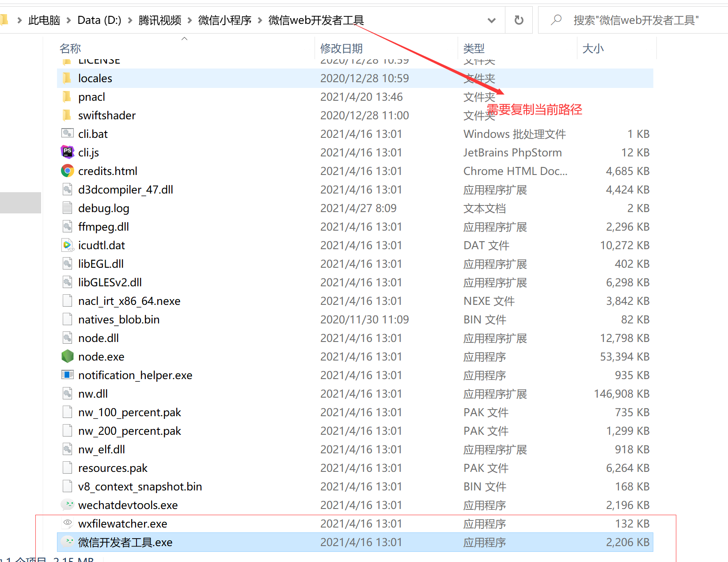Click the ffmpeg.dll file icon
The height and width of the screenshot is (562, 728).
coord(67,227)
